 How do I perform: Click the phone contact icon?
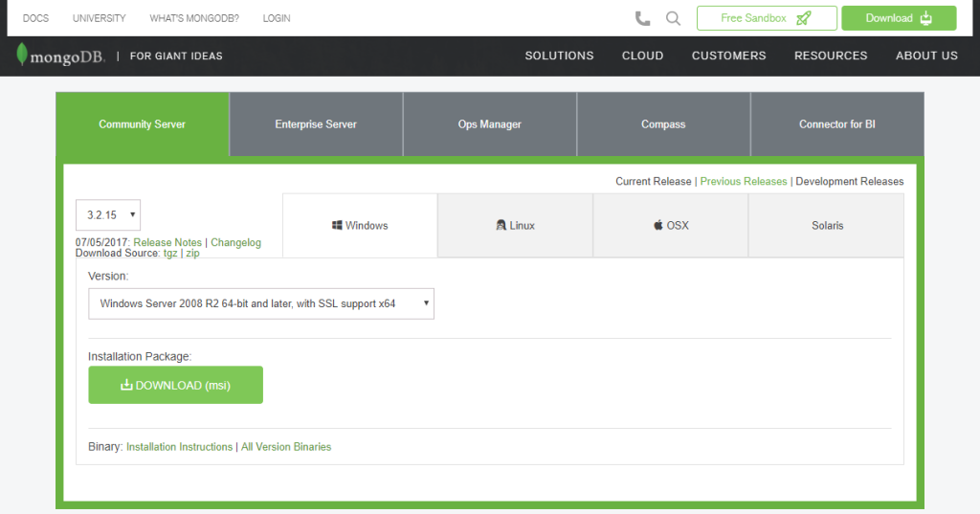642,19
